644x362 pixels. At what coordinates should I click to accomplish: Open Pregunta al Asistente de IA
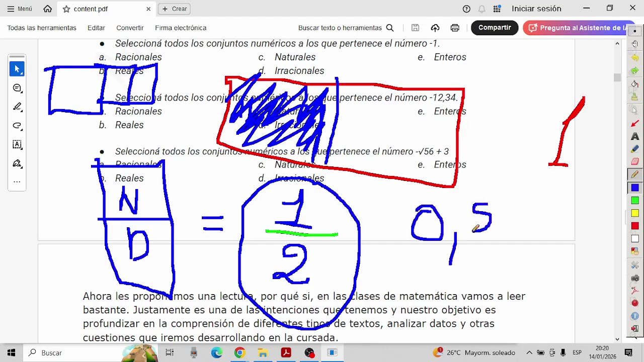(x=575, y=28)
